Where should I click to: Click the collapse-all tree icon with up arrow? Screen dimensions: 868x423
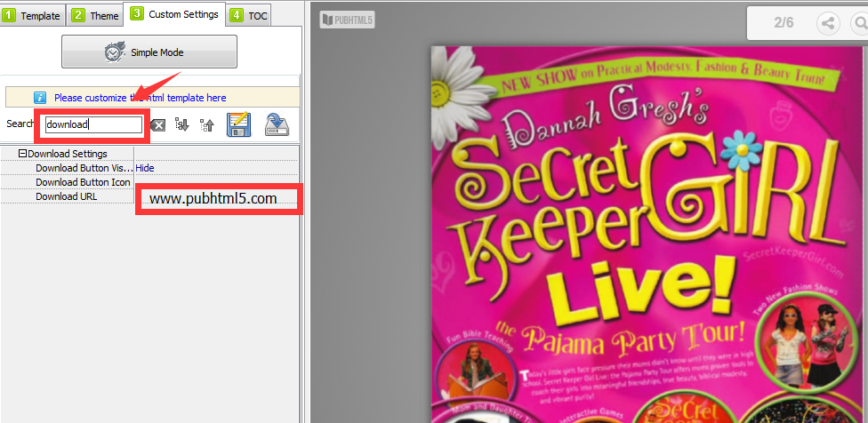[207, 125]
